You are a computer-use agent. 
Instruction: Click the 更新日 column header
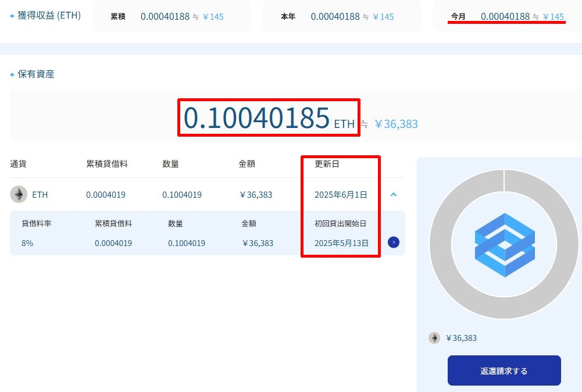(327, 163)
